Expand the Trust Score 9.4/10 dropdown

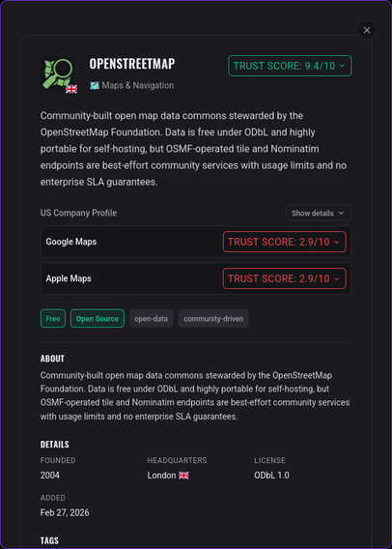[290, 66]
